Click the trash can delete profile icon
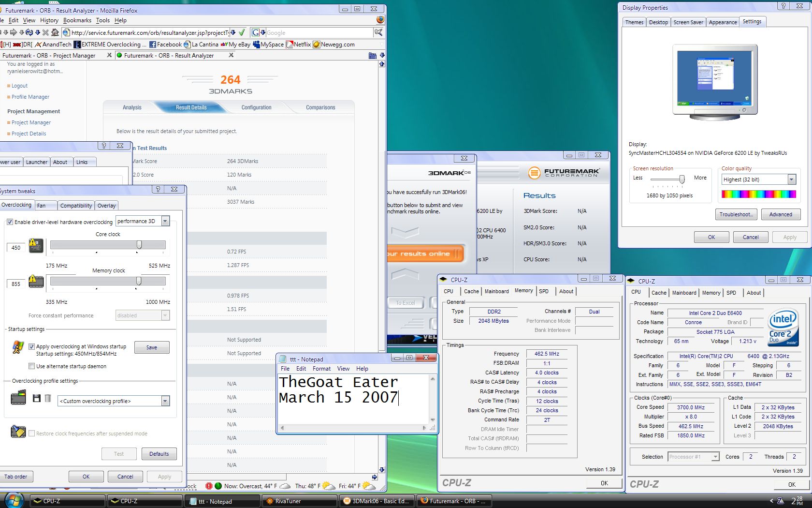The image size is (812, 508). 48,398
